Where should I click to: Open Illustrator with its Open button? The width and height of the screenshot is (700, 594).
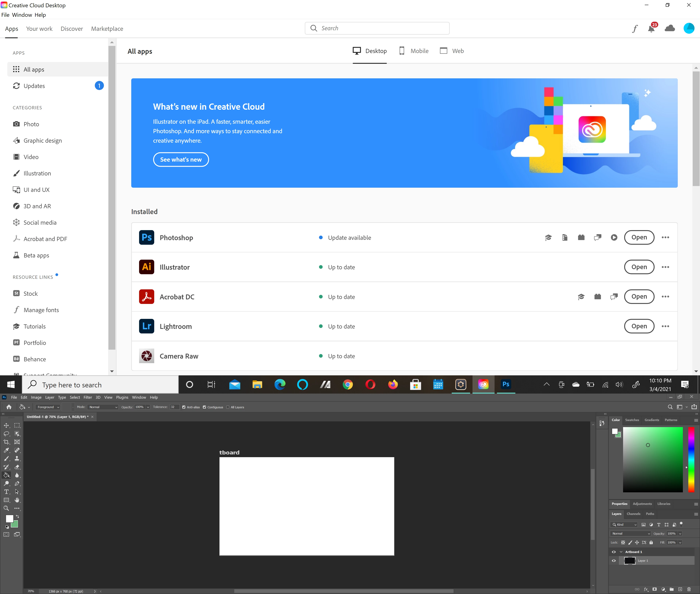[x=639, y=267]
